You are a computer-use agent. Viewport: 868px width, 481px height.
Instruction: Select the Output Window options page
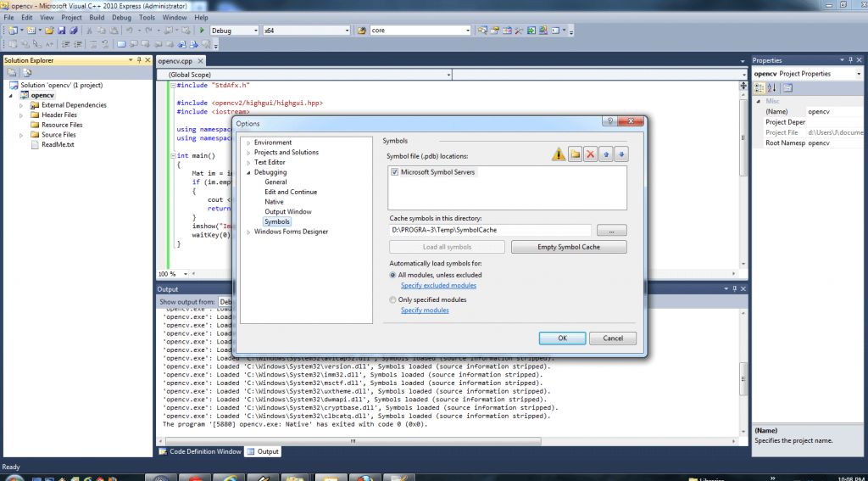point(288,212)
